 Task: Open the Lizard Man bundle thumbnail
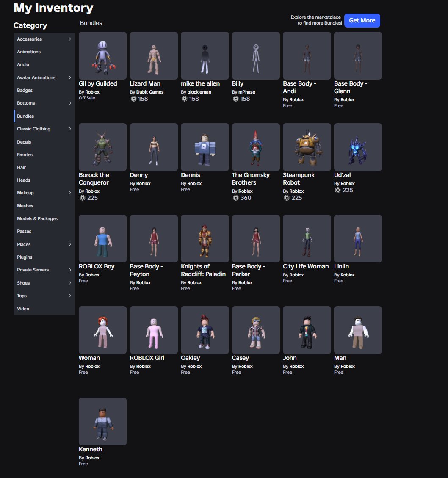[154, 55]
